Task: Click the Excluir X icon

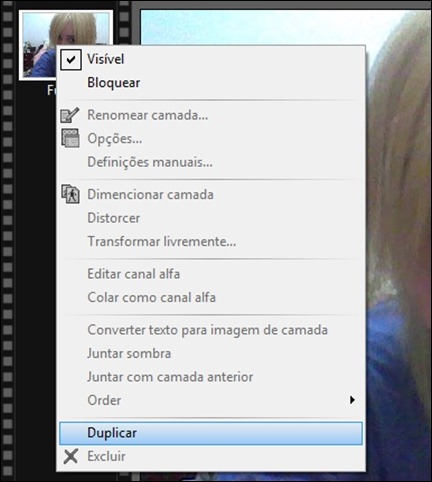Action: tap(71, 456)
